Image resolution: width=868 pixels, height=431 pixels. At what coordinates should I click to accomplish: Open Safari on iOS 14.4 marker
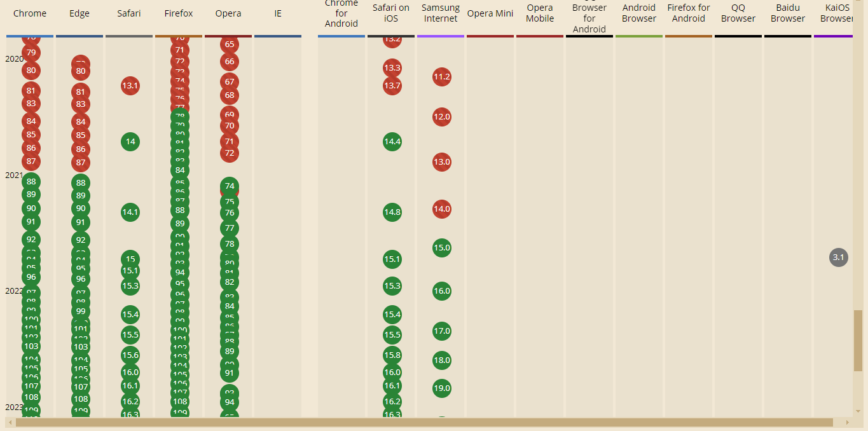(392, 141)
